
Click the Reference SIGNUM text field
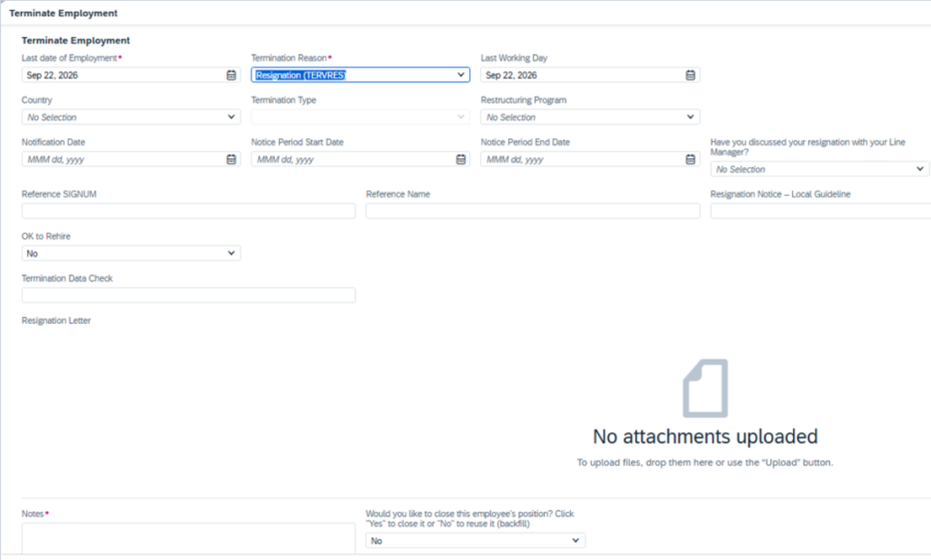click(189, 211)
